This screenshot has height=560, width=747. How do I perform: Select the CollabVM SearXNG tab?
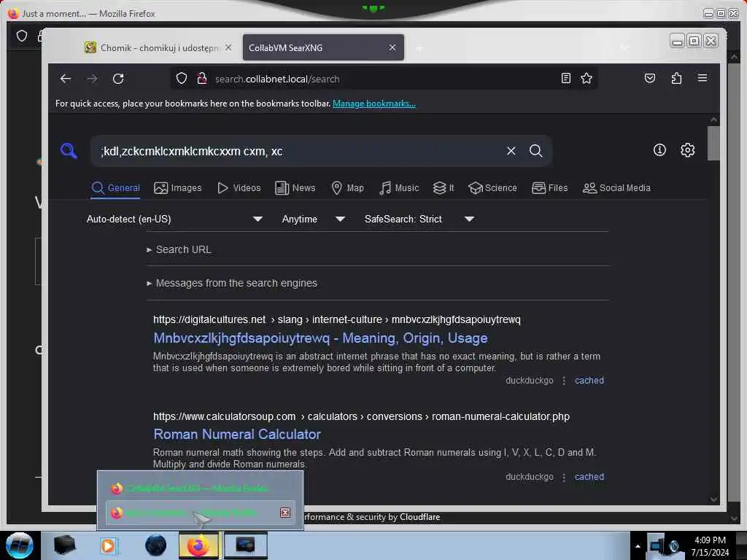pyautogui.click(x=323, y=47)
